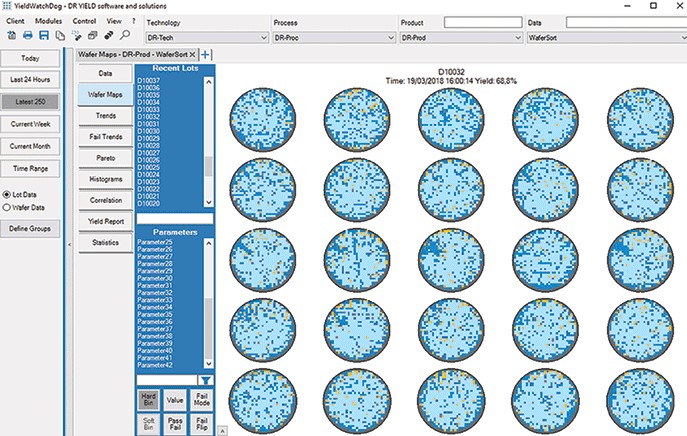Click the funnel filter icon below Parameters
This screenshot has width=687, height=436.
tap(206, 380)
